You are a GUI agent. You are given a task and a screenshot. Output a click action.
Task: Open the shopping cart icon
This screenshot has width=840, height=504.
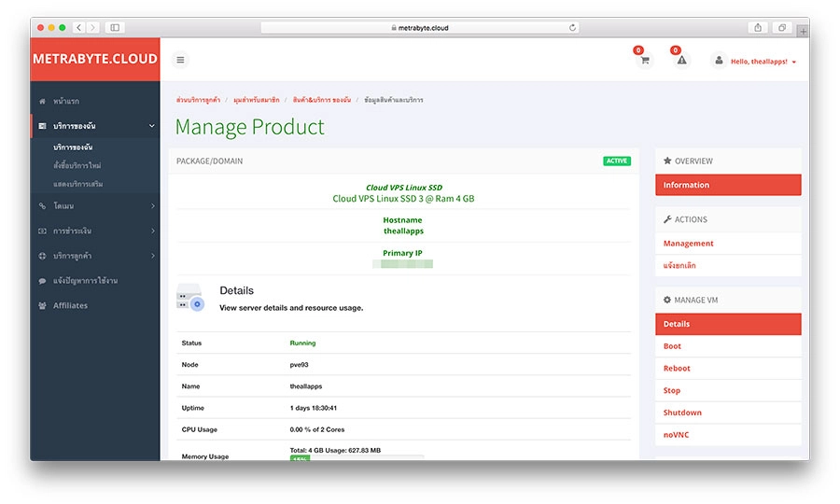pyautogui.click(x=643, y=61)
